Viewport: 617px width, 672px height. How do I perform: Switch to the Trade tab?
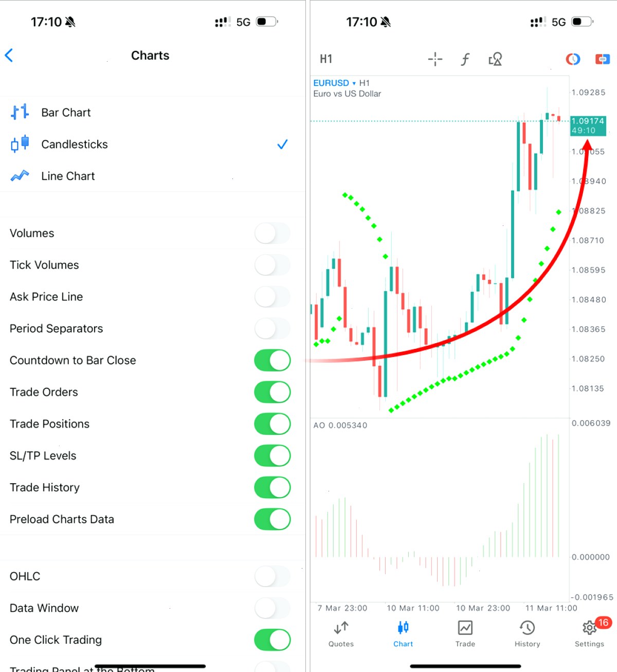465,634
